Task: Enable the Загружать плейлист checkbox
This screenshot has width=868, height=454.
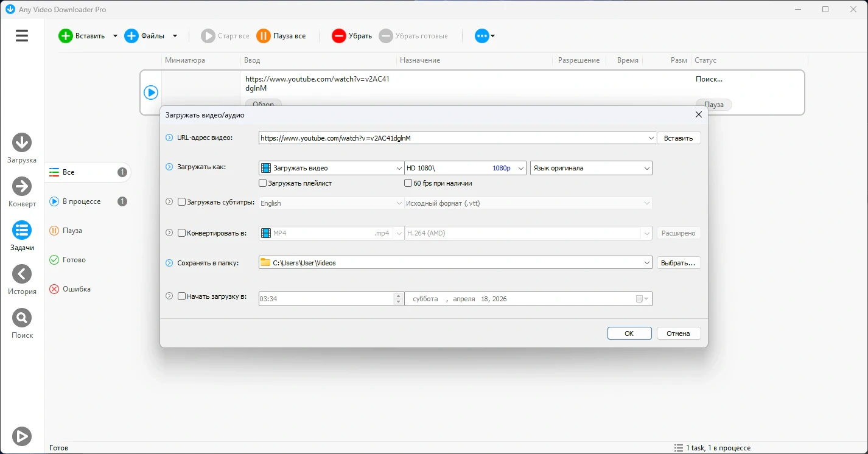Action: click(x=263, y=183)
